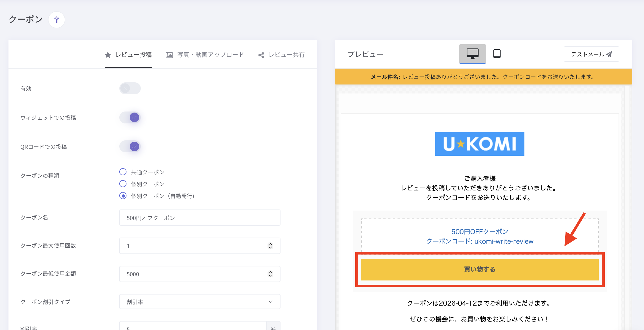The height and width of the screenshot is (330, 644).
Task: Click the stepper arrows on クーポン最低使用金額
Action: coord(270,274)
